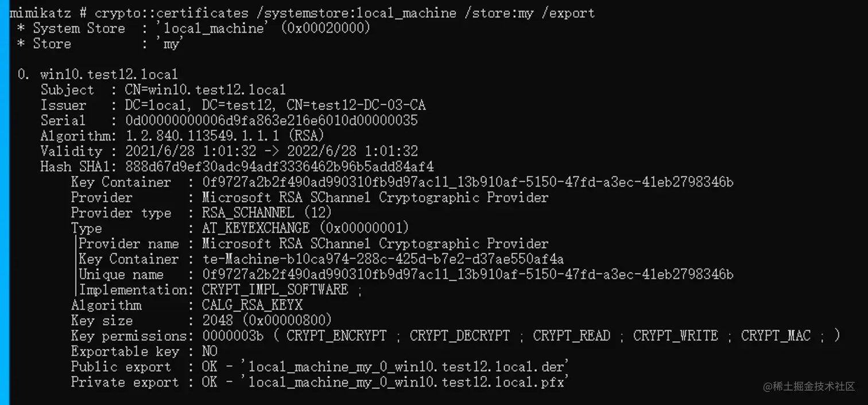
Task: Click the System Store local_machine line
Action: pyautogui.click(x=193, y=28)
